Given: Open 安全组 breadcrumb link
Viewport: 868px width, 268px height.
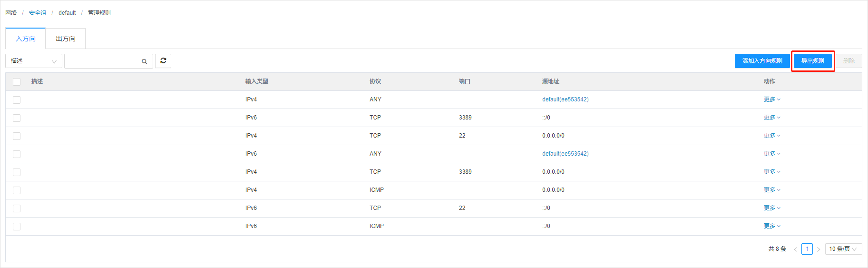Looking at the screenshot, I should click(38, 13).
